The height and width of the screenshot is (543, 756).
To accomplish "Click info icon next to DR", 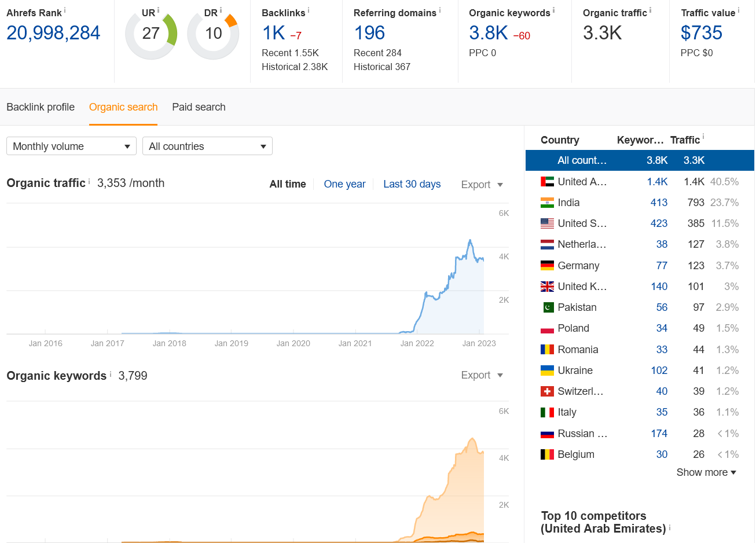I will click(x=221, y=10).
